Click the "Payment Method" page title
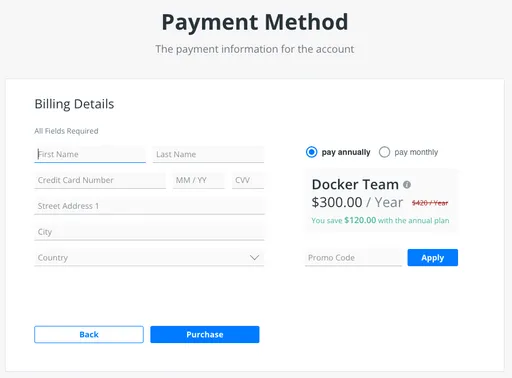The height and width of the screenshot is (378, 512). tap(255, 22)
